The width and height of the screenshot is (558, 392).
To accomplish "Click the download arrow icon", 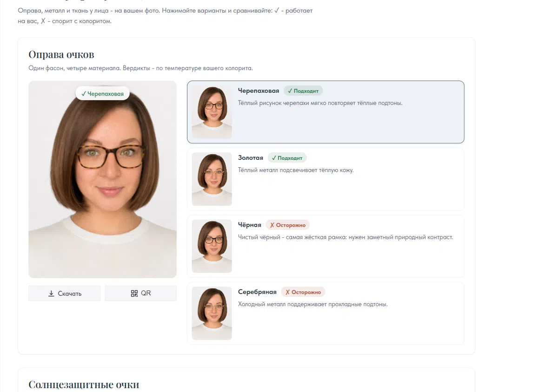I will [51, 294].
